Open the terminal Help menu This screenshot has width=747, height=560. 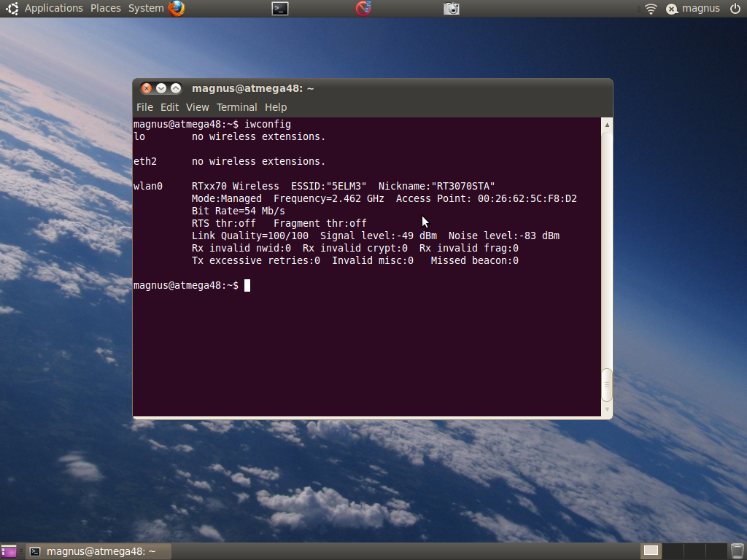point(275,107)
